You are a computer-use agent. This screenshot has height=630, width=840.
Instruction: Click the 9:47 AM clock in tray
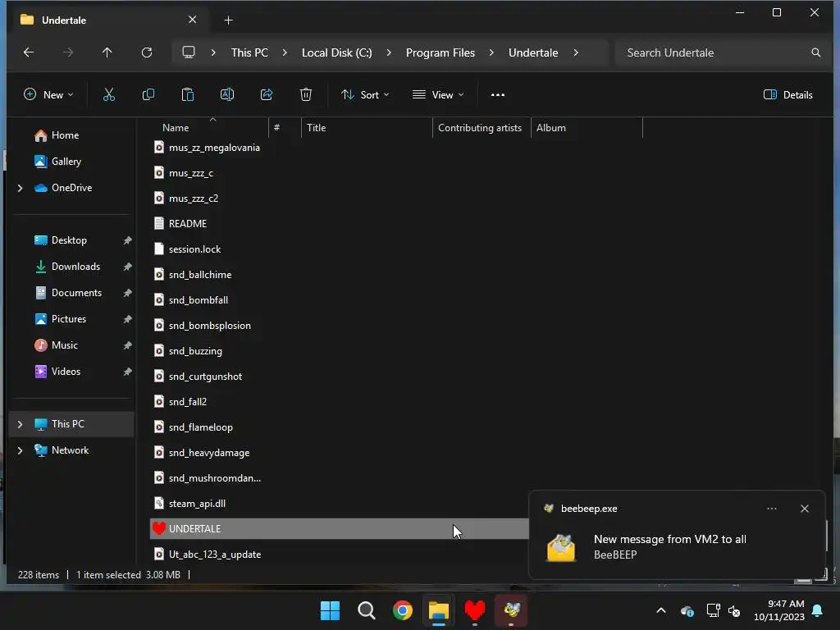tap(786, 604)
